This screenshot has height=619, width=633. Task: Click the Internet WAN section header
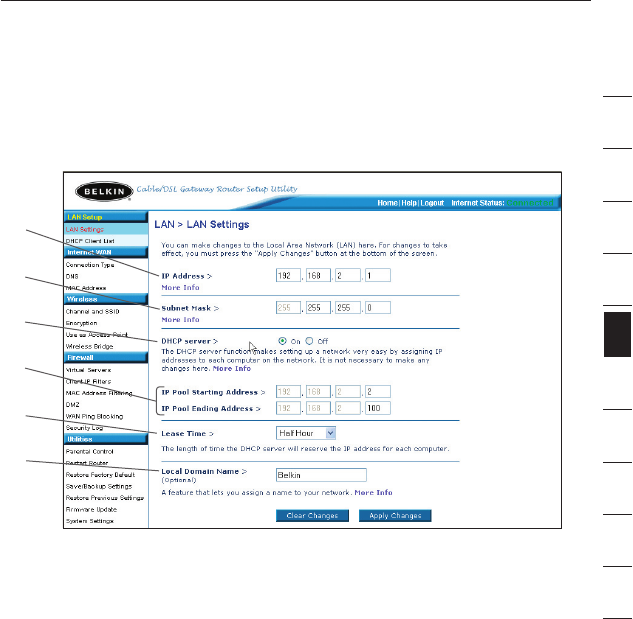[x=106, y=252]
